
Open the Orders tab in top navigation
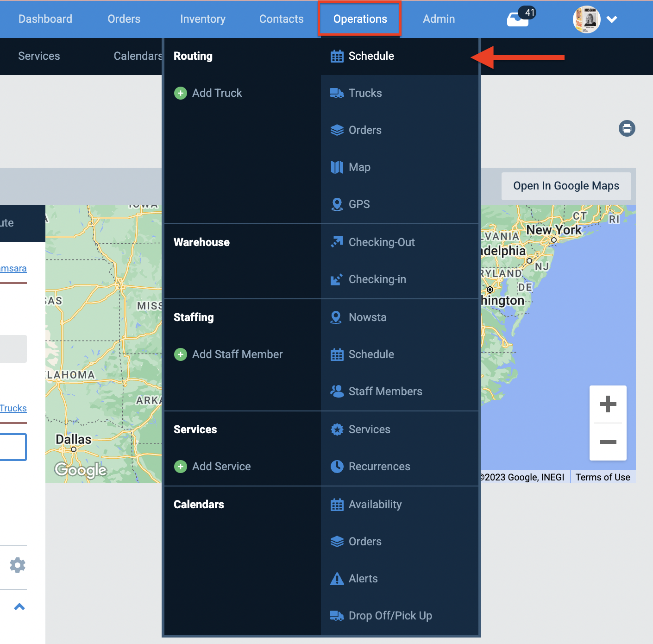[124, 19]
